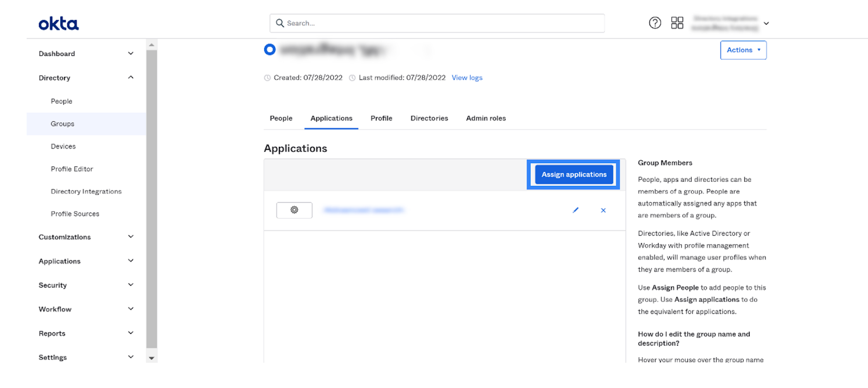
Task: Click the pencil edit icon for the application
Action: [x=576, y=210]
